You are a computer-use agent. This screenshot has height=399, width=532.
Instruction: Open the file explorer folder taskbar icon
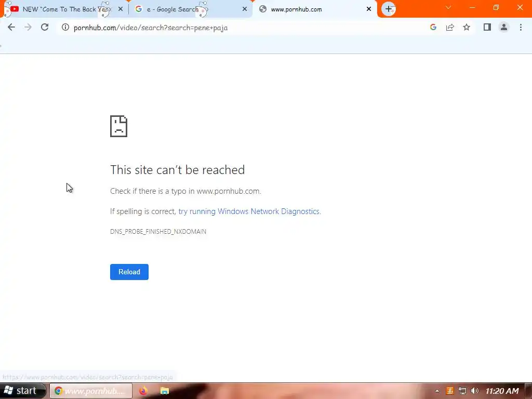165,391
